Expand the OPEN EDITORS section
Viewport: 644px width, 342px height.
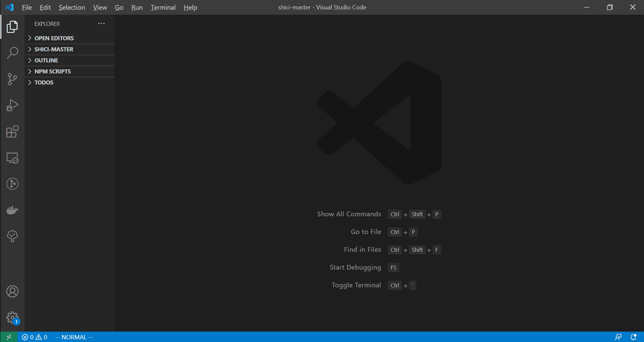coord(70,38)
